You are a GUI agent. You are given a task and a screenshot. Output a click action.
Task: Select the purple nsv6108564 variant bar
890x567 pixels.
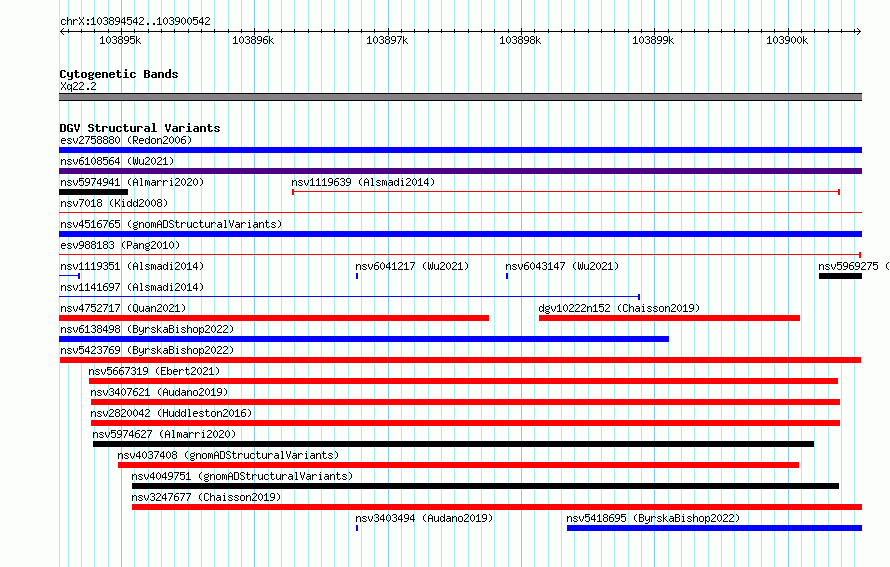(460, 171)
